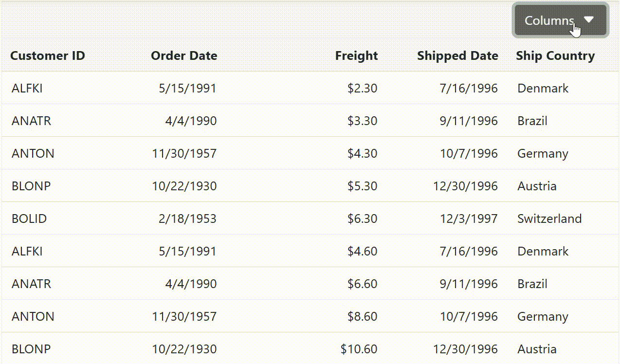Select the Freight column header
620x364 pixels.
click(356, 56)
